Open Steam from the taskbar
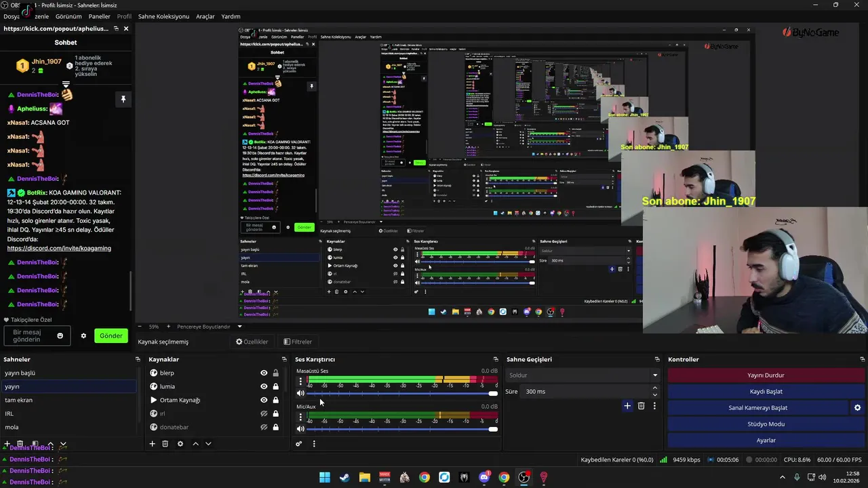868x488 pixels. [x=344, y=477]
